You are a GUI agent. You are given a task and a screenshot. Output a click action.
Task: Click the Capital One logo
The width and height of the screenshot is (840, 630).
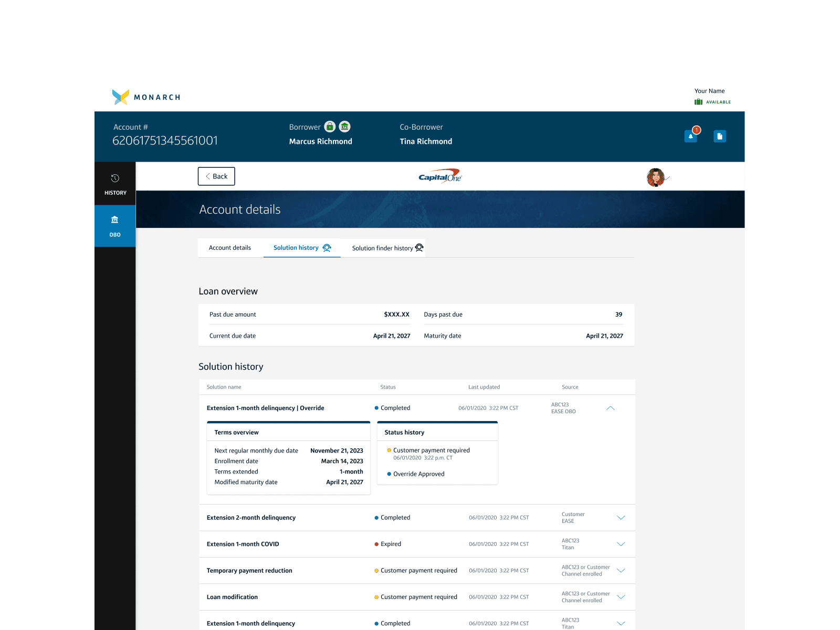tap(440, 176)
